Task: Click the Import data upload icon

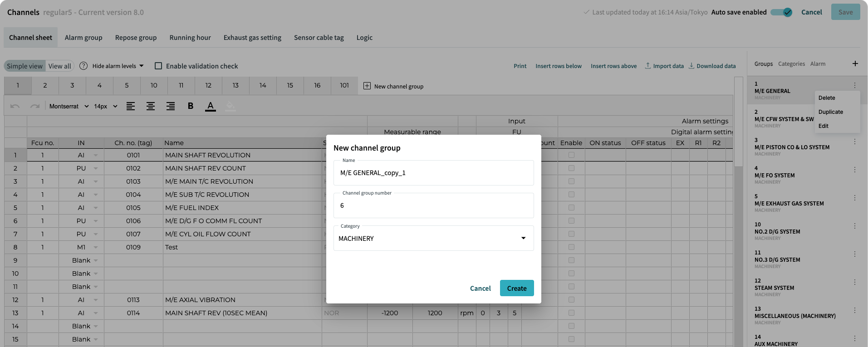Action: pyautogui.click(x=648, y=66)
